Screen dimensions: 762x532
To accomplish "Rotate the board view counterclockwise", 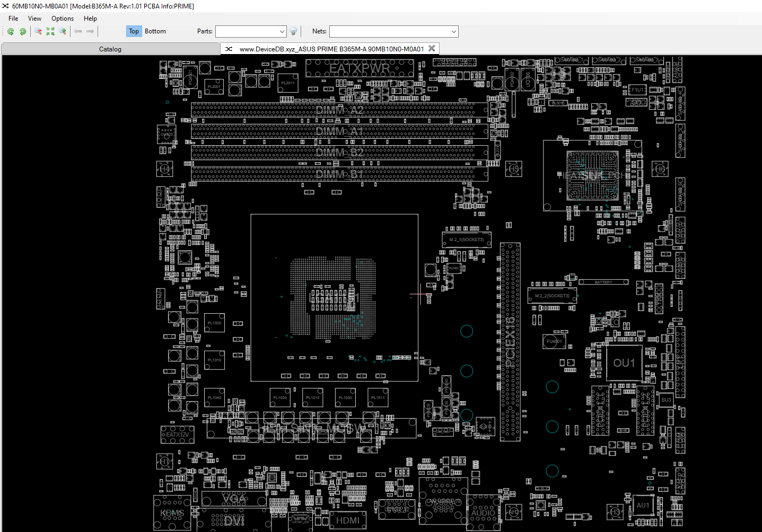I will point(11,32).
